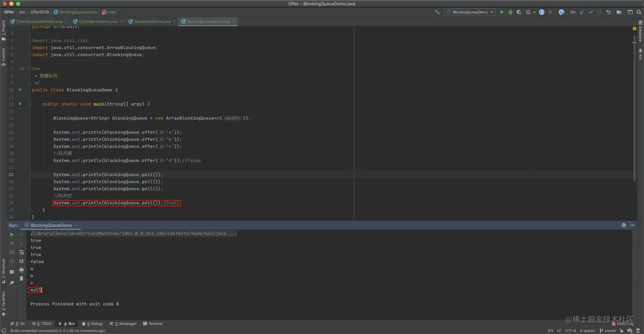Image resolution: width=644 pixels, height=334 pixels.
Task: Open Project Structure icon
Action: click(x=619, y=12)
